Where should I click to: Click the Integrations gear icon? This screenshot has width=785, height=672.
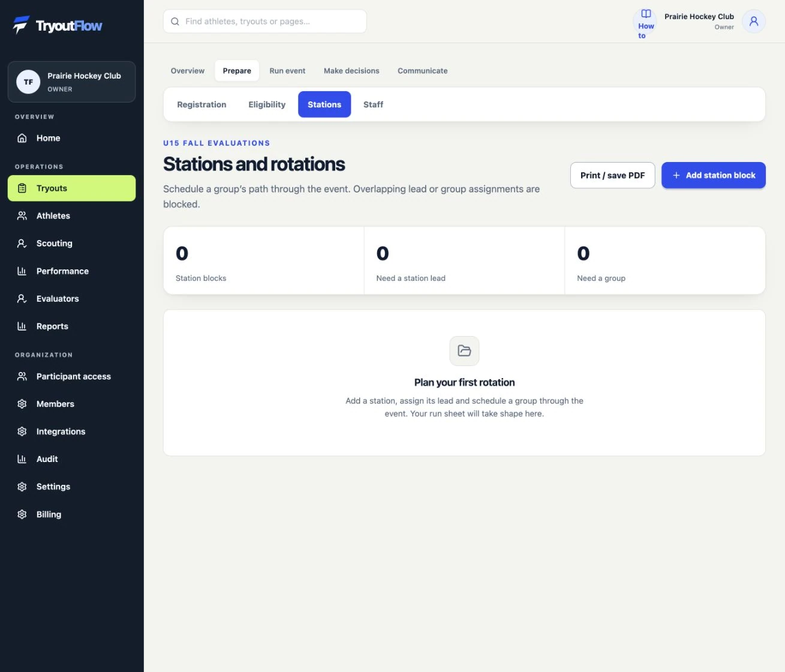tap(22, 432)
